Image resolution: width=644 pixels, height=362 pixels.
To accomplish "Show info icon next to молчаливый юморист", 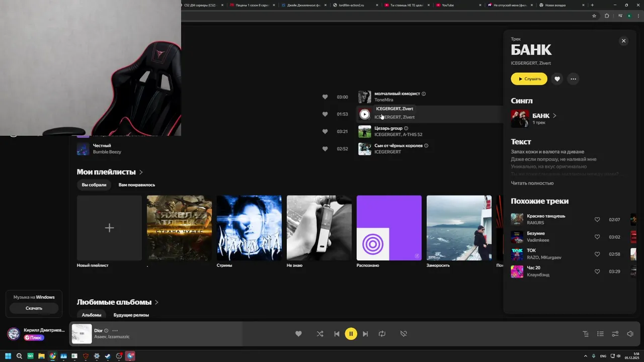I will tap(424, 94).
